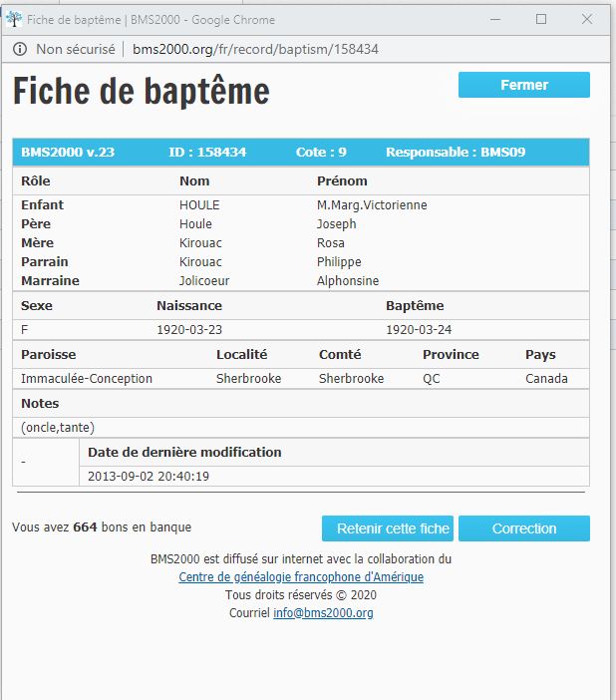This screenshot has height=700, width=616.
Task: Click Retenir cette fiche button
Action: 388,528
